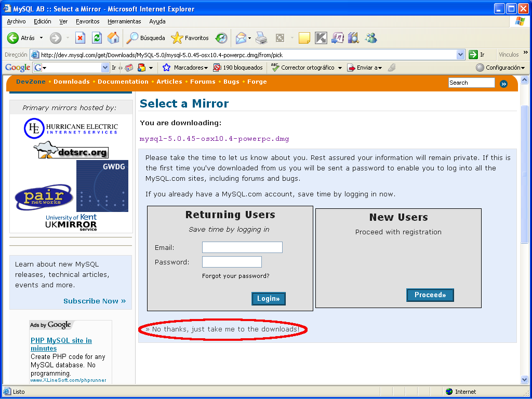Open the Herramientas menu
This screenshot has width=532, height=399.
point(124,21)
